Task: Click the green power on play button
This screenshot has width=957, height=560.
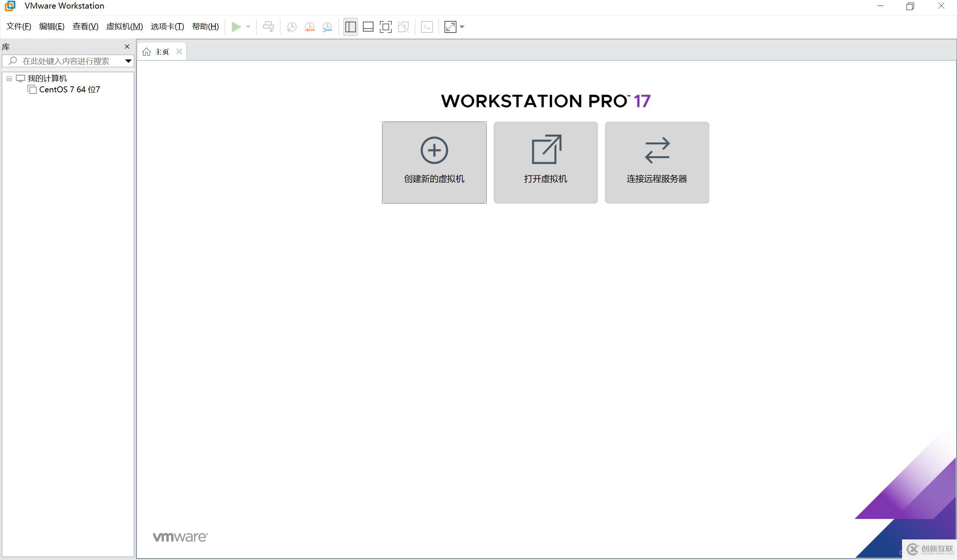Action: pos(236,27)
